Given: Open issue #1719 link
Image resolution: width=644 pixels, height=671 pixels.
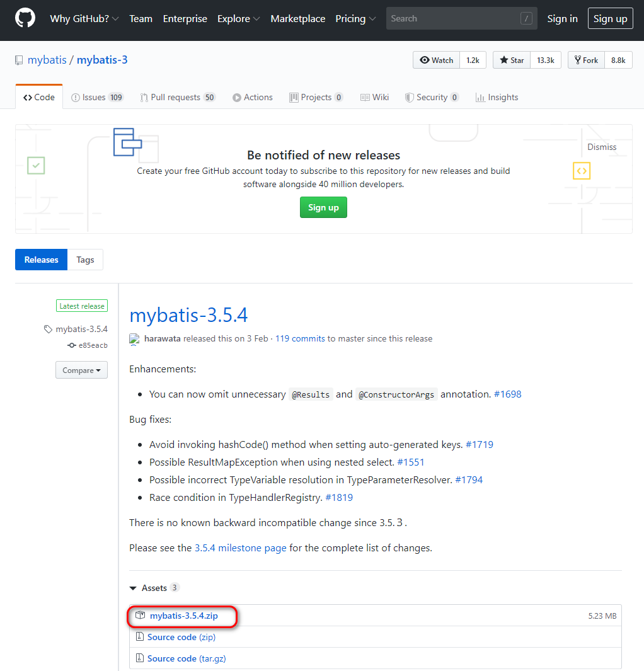Looking at the screenshot, I should click(480, 445).
